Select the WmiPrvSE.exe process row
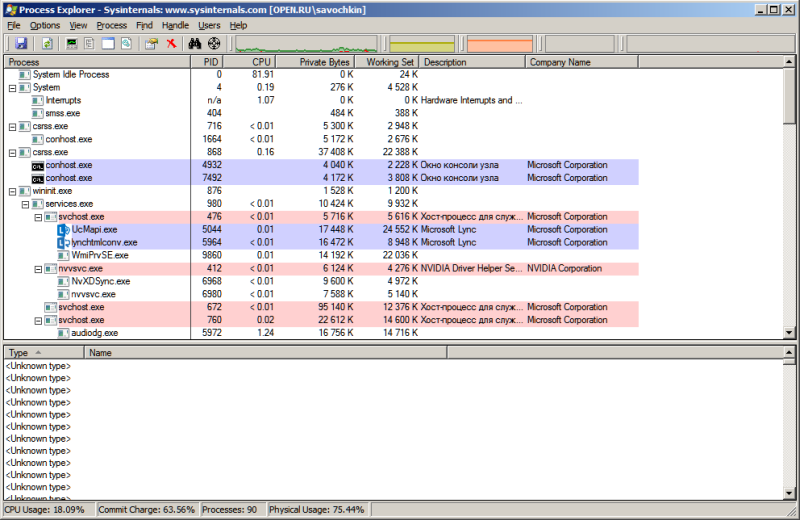800x520 pixels. (321, 255)
